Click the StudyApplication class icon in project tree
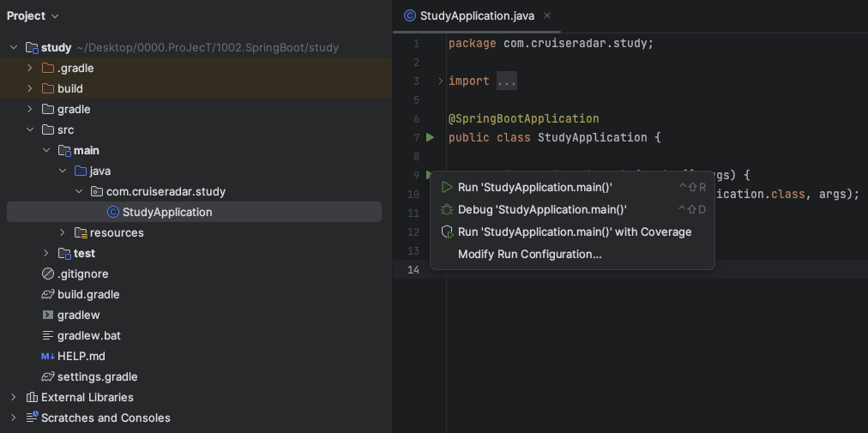868x433 pixels. (x=112, y=212)
